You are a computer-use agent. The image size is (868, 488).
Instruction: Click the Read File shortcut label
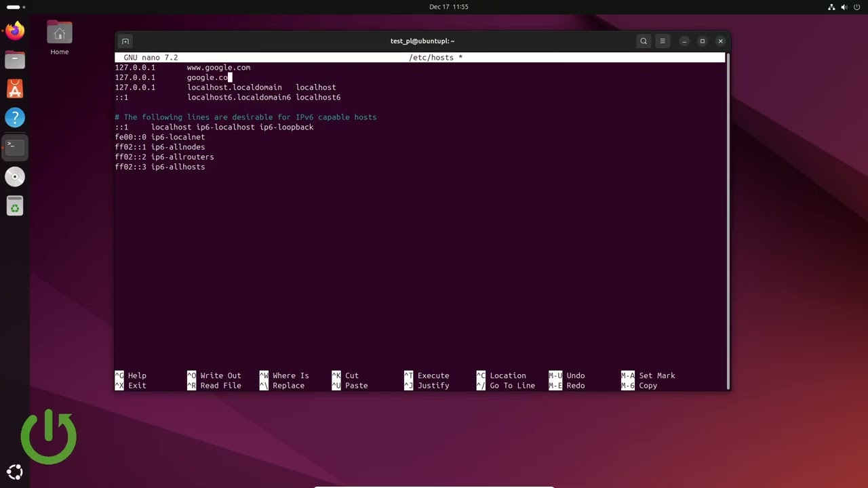[220, 386]
